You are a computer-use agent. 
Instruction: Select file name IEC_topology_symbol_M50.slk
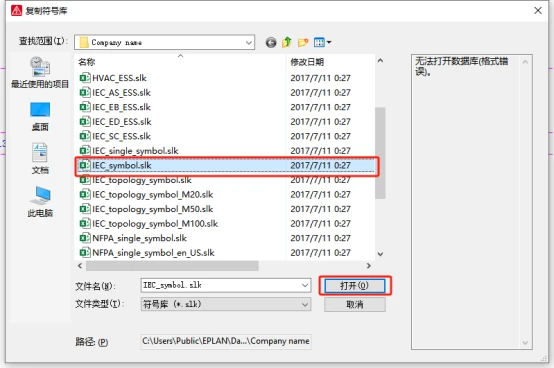coord(152,209)
